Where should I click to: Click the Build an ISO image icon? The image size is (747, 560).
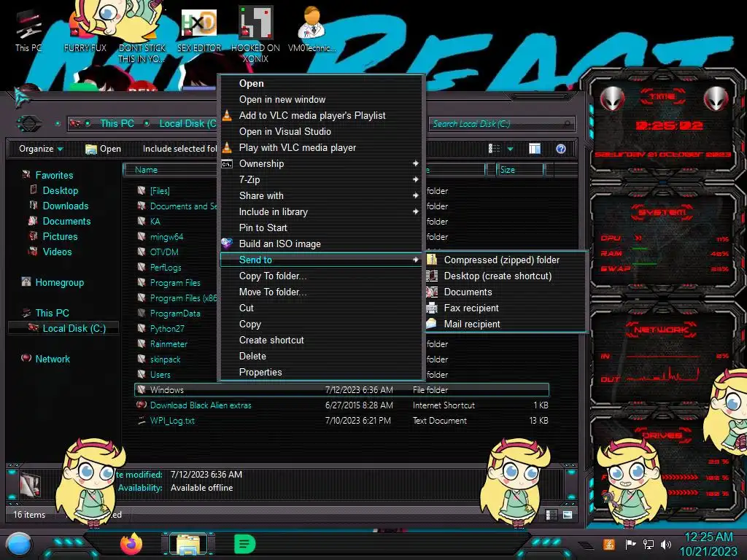[227, 244]
